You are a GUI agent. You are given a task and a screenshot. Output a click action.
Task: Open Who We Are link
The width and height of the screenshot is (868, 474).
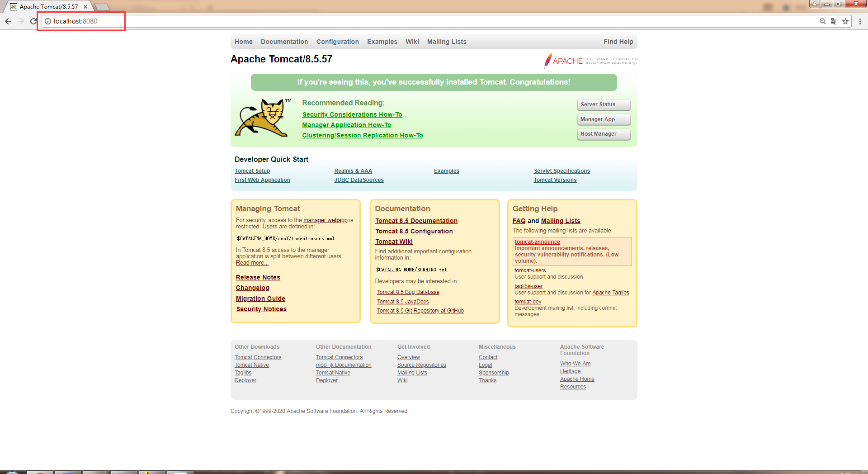[x=576, y=364]
